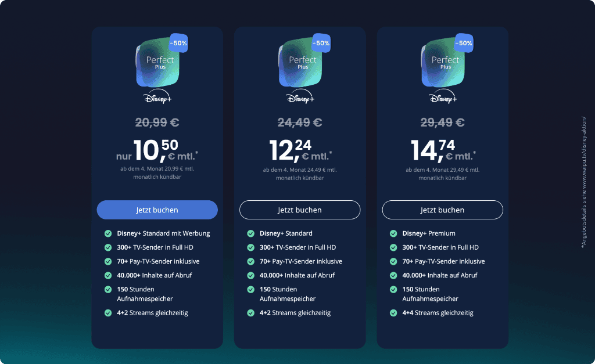Click the -50% badge on the middle plan
This screenshot has width=595, height=364.
[321, 43]
